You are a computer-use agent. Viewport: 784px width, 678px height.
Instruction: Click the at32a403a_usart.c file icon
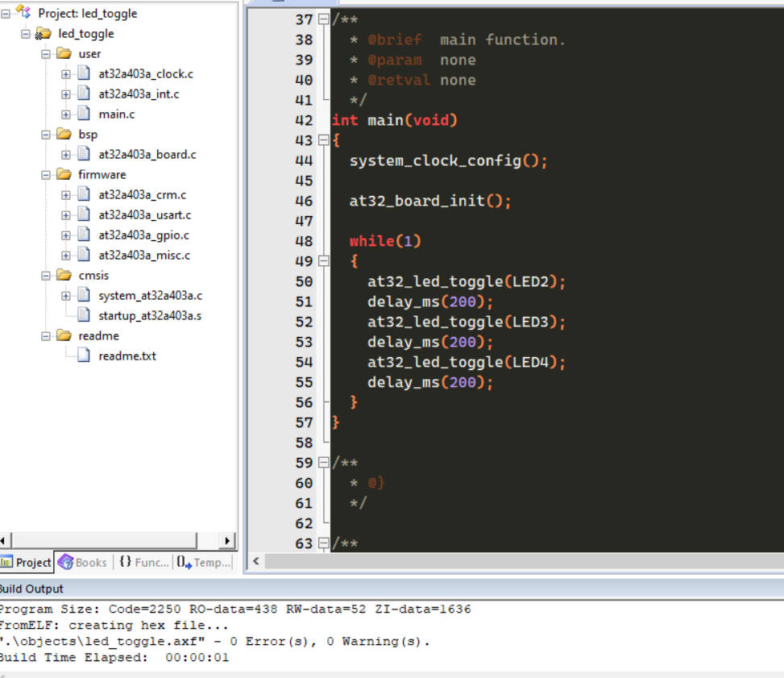coord(84,214)
